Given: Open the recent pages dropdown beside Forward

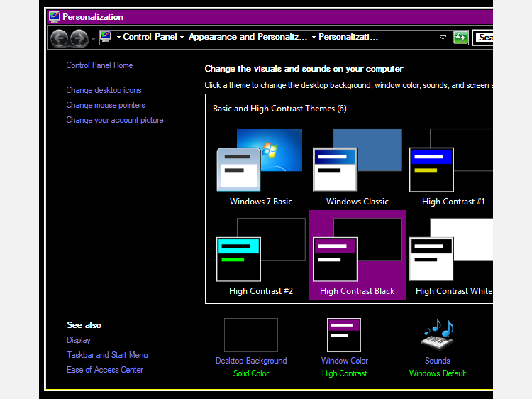Looking at the screenshot, I should (x=93, y=39).
